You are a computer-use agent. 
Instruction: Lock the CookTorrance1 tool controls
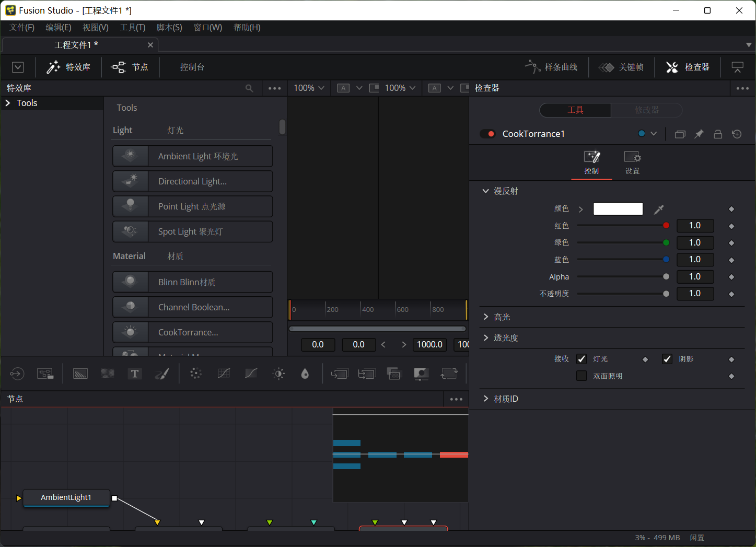(718, 134)
